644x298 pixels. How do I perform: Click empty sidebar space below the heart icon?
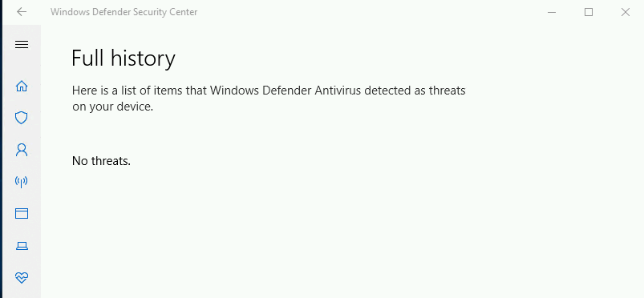[22, 292]
